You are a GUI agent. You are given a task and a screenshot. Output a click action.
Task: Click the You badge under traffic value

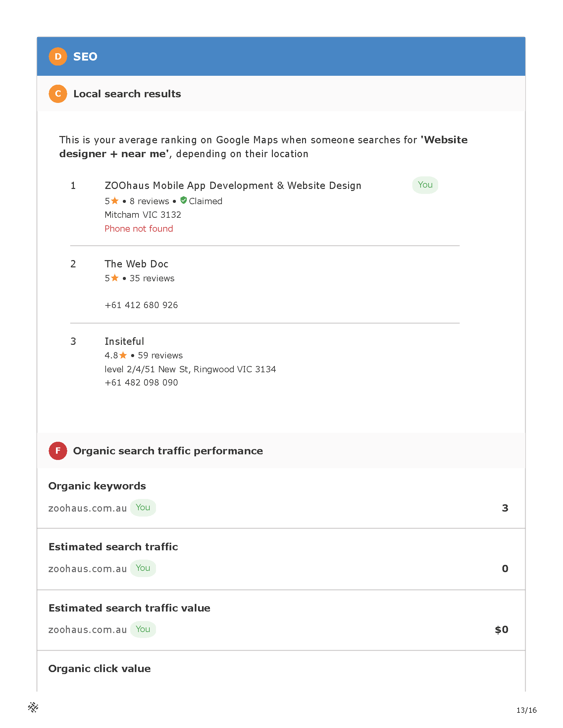(143, 629)
